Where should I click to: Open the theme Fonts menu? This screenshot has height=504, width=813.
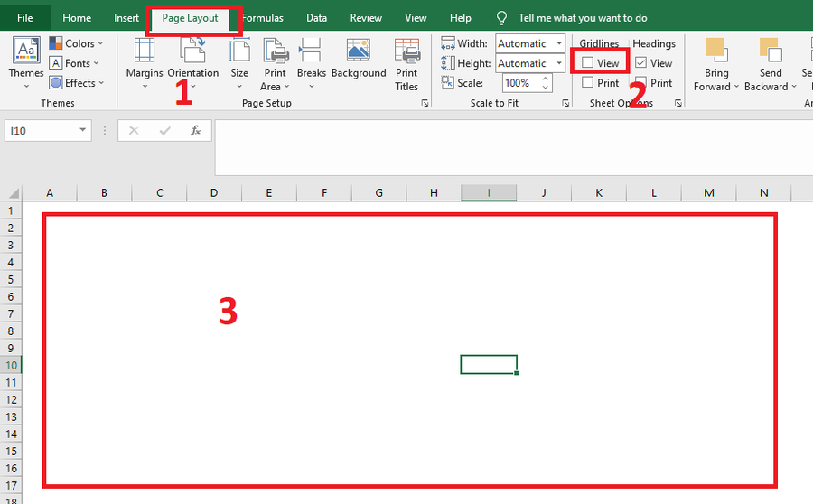coord(74,63)
